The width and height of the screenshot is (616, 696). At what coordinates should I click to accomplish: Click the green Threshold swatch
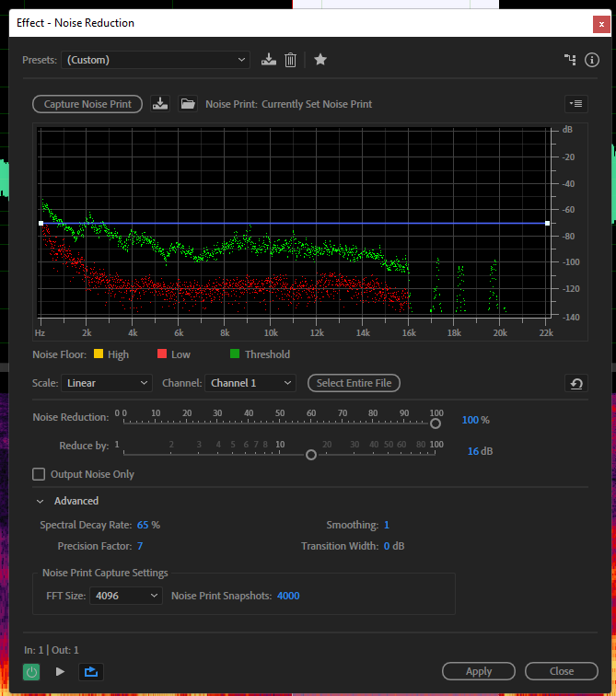pos(235,354)
